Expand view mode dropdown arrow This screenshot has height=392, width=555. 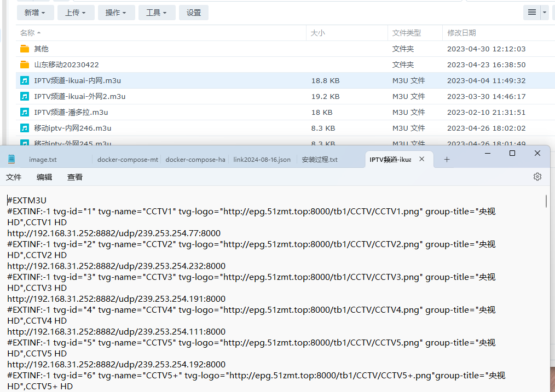(x=545, y=13)
